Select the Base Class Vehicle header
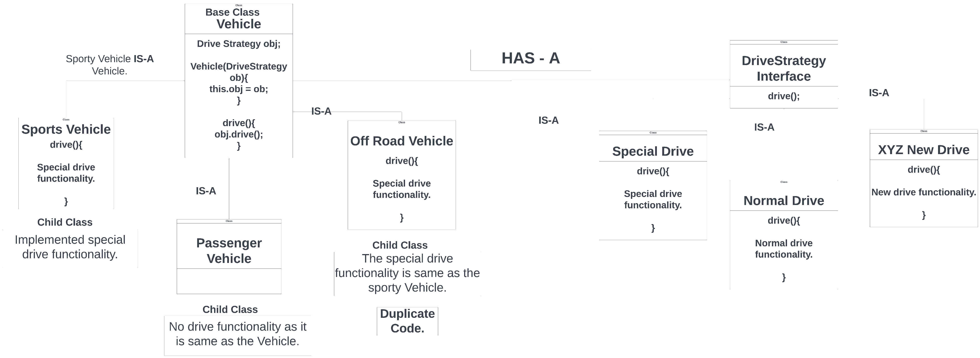Screen dimensions: 980x358 (239, 19)
